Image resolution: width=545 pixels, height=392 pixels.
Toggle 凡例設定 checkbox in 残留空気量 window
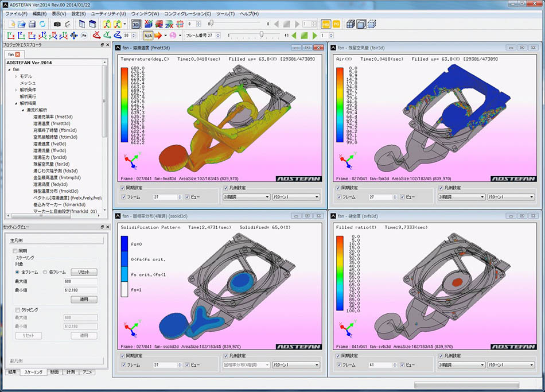coord(441,188)
